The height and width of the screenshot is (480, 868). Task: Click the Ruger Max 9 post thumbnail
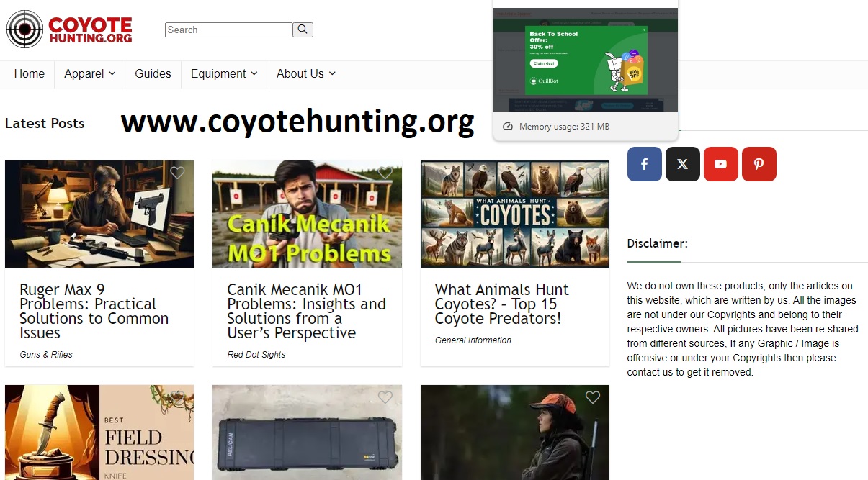pos(99,214)
